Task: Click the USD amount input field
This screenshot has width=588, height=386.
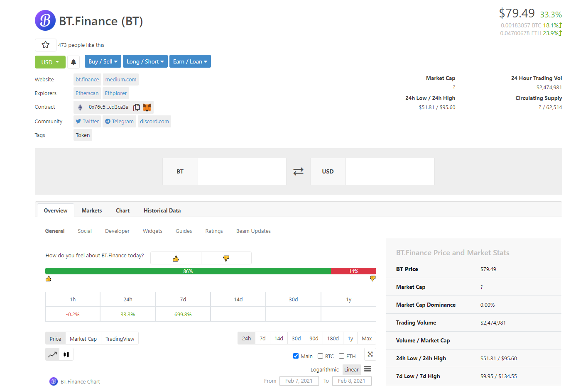Action: coord(390,171)
